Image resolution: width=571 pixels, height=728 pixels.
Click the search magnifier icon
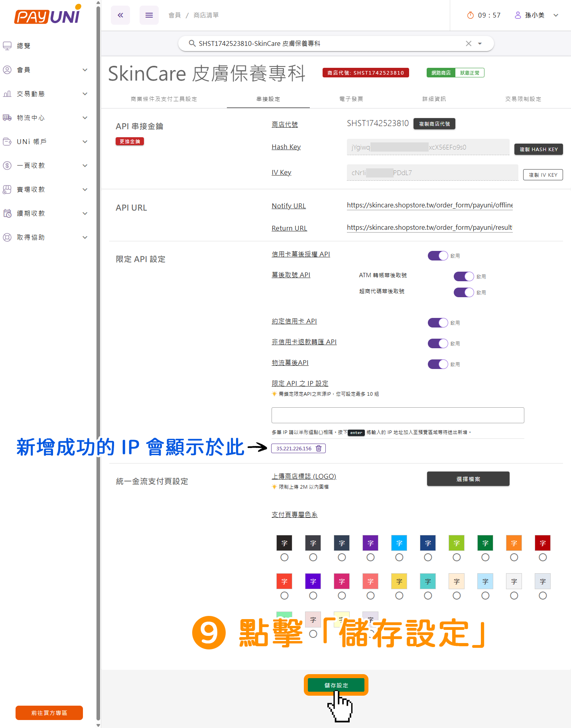coord(192,43)
